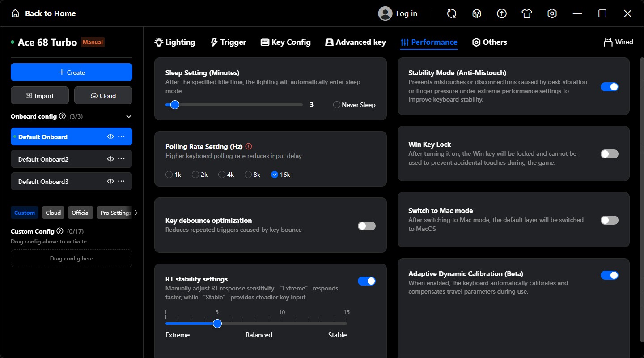
Task: Enable Switch to Mac mode
Action: click(610, 220)
